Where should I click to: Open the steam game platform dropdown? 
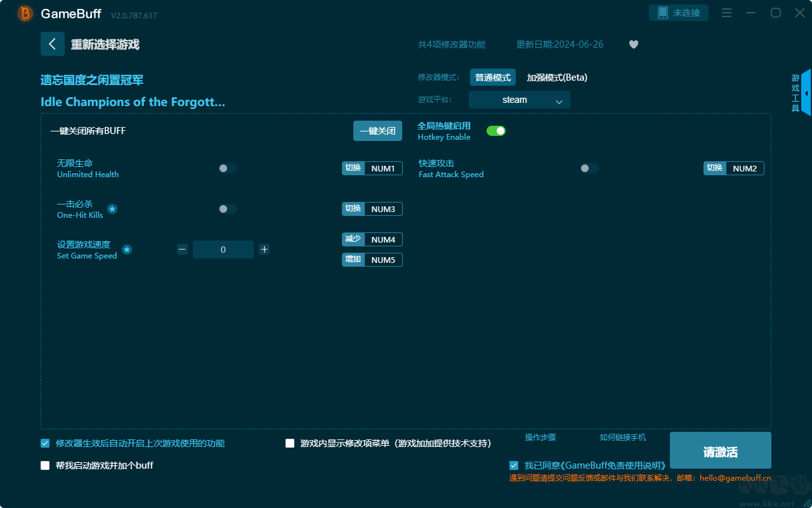520,100
